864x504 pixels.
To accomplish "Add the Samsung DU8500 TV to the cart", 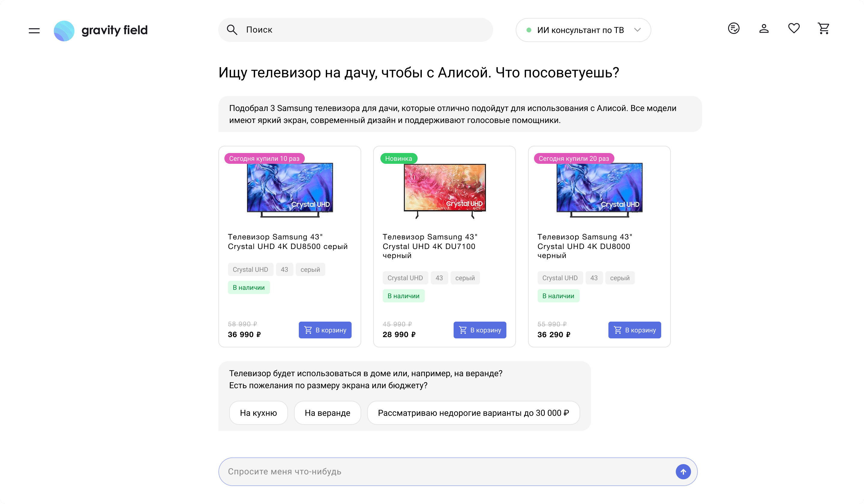I will click(x=325, y=330).
